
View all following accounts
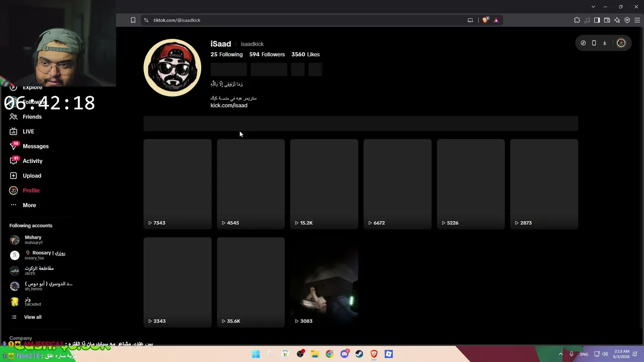click(26, 317)
